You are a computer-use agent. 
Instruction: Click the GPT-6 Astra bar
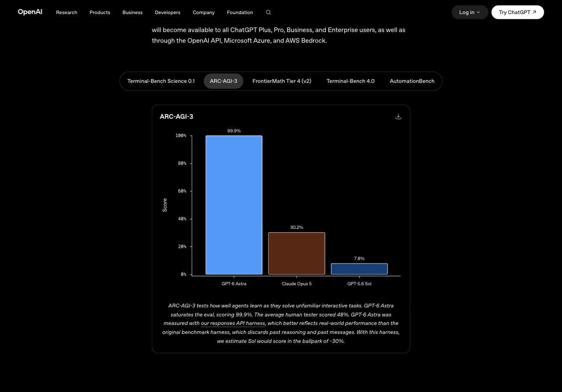pyautogui.click(x=234, y=205)
